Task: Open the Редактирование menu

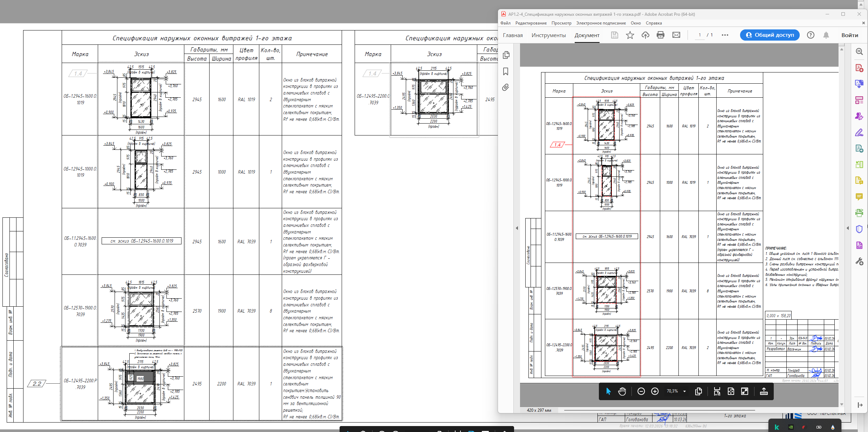Action: tap(531, 23)
